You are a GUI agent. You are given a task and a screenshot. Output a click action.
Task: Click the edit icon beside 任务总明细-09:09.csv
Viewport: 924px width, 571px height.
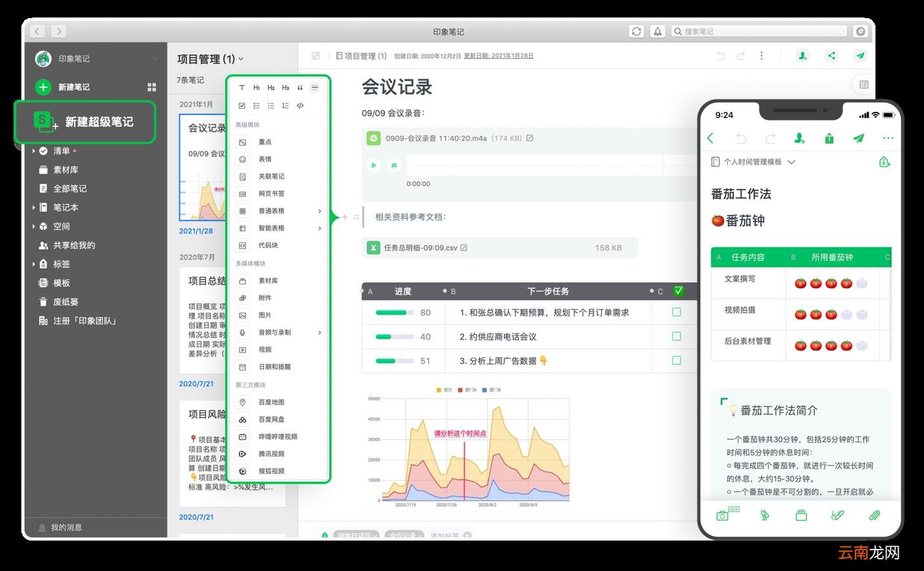click(463, 247)
